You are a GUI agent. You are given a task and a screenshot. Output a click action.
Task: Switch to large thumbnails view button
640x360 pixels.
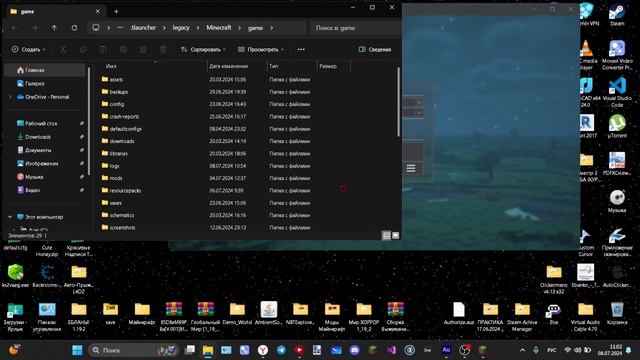tap(396, 236)
